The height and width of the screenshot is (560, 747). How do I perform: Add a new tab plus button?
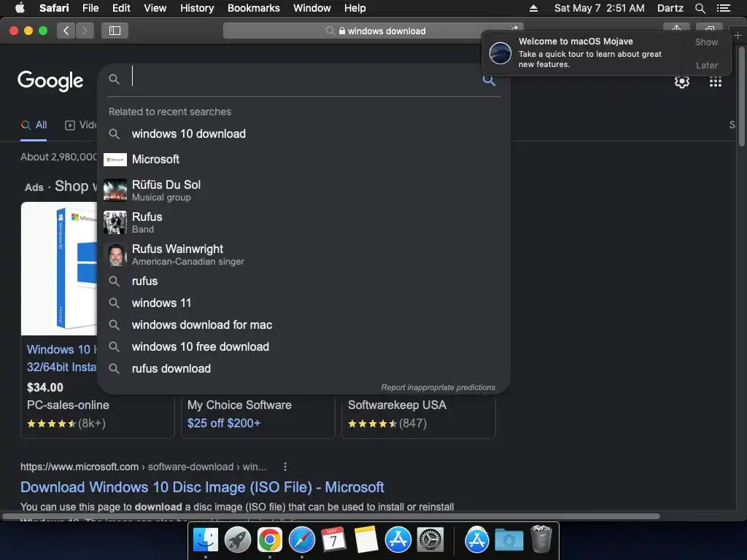(x=738, y=35)
